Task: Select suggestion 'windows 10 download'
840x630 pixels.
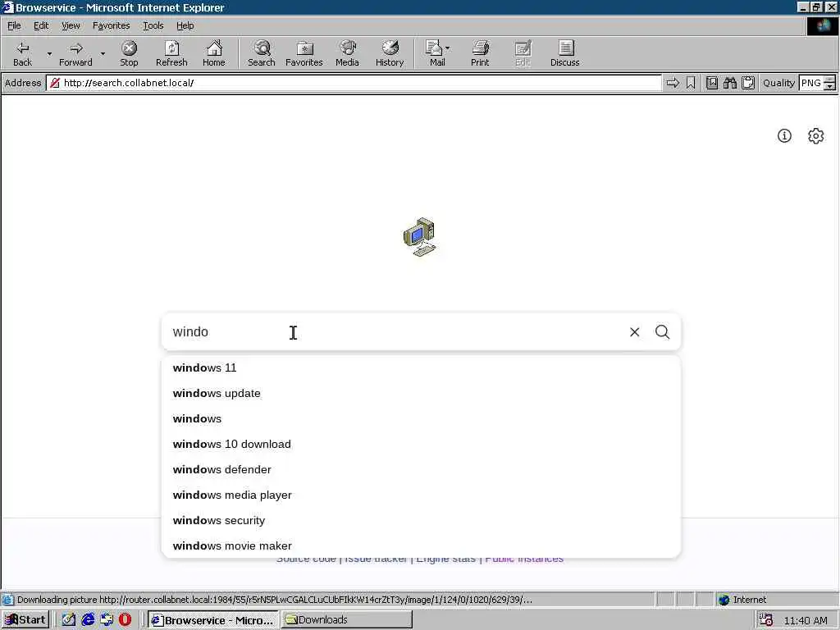Action: click(421, 444)
